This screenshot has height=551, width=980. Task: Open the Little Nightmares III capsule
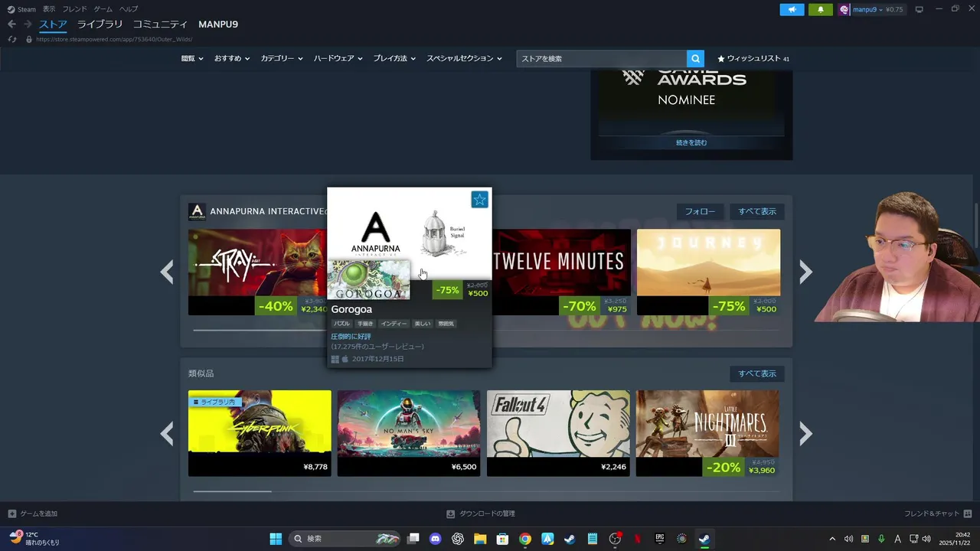[707, 433]
